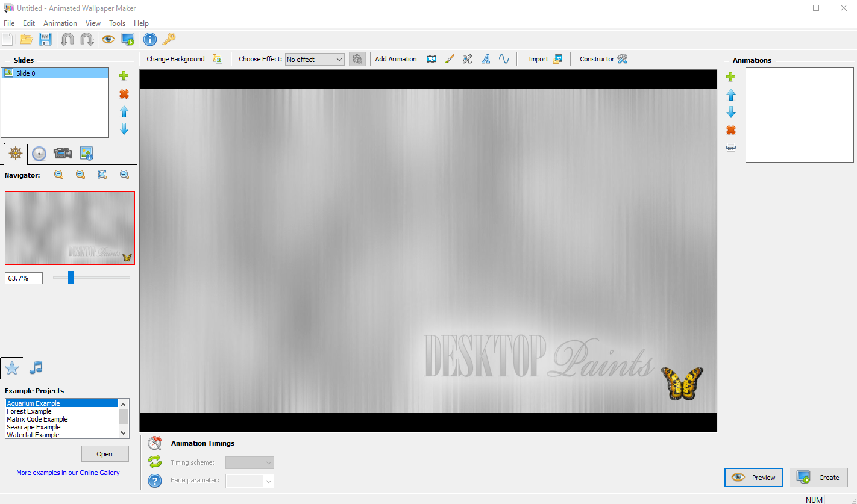Image resolution: width=857 pixels, height=504 pixels.
Task: Move the slide down in Slides list
Action: tap(124, 129)
